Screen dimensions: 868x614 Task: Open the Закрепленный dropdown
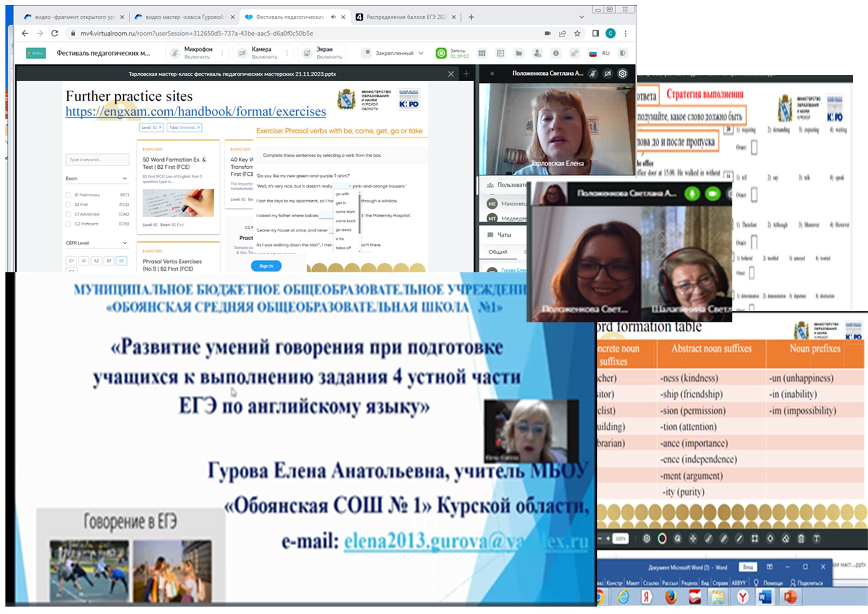pyautogui.click(x=394, y=53)
